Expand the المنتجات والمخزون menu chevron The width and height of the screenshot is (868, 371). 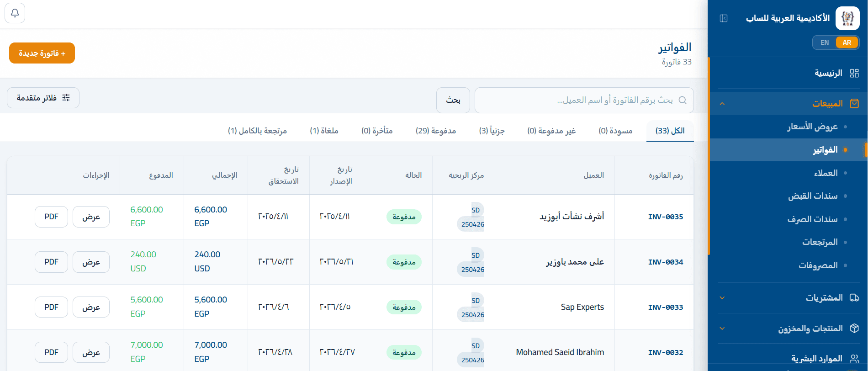[x=722, y=329]
